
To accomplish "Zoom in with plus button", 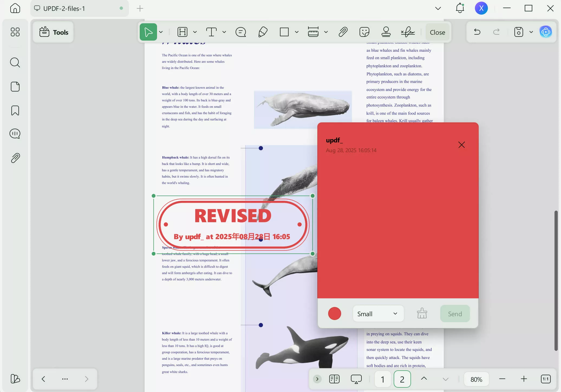I will pos(524,379).
